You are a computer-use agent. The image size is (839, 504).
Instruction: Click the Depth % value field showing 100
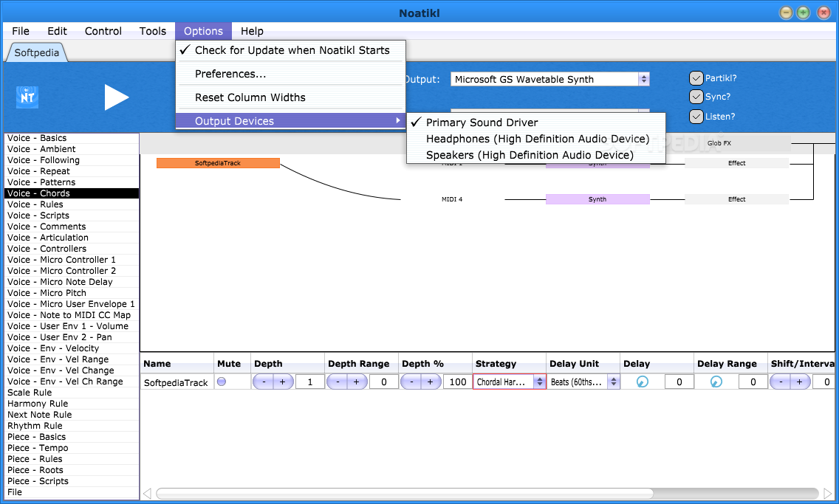457,382
